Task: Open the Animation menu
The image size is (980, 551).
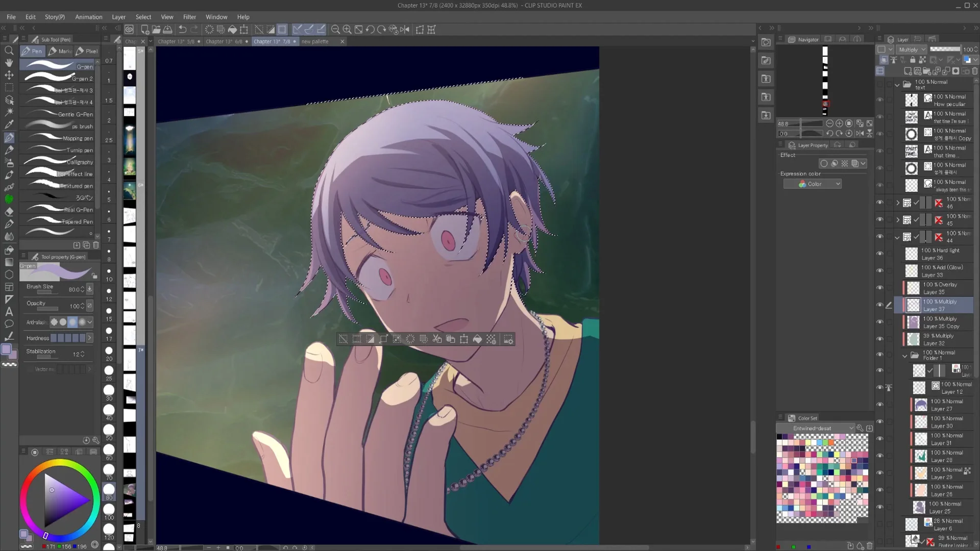Action: coord(89,17)
